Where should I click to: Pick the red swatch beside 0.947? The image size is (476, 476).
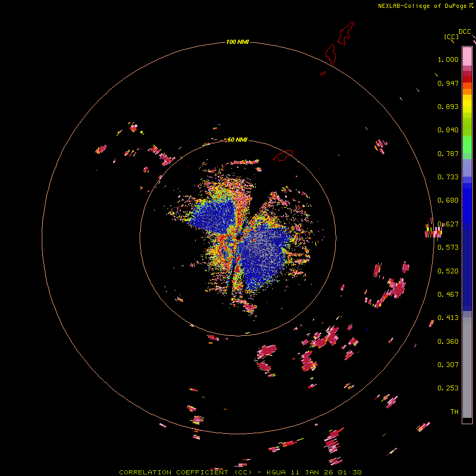click(x=467, y=79)
